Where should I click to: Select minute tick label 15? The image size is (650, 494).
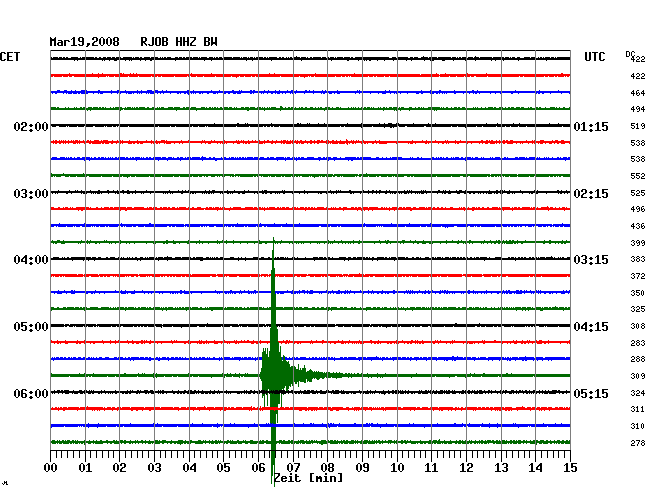pyautogui.click(x=570, y=468)
